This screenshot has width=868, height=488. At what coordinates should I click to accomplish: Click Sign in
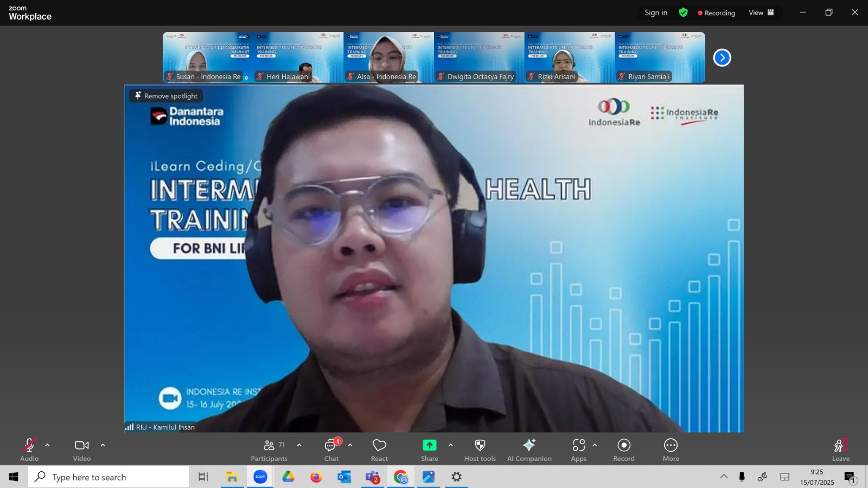pos(656,12)
